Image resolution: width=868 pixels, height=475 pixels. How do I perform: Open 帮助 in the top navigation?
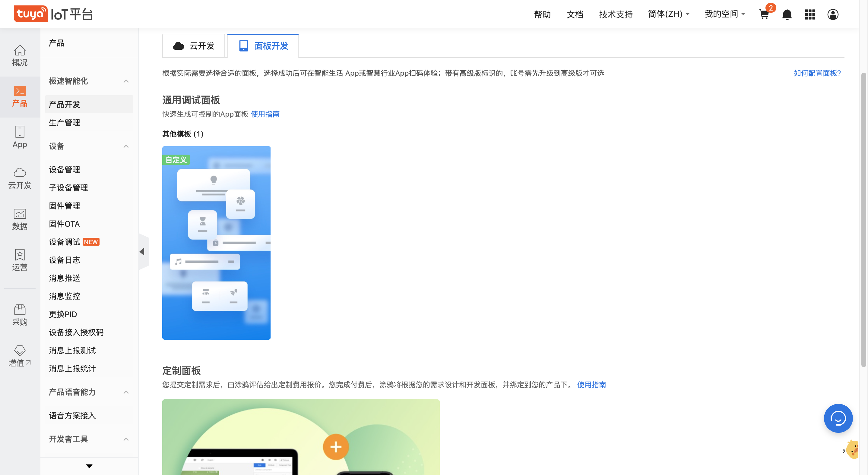point(542,14)
